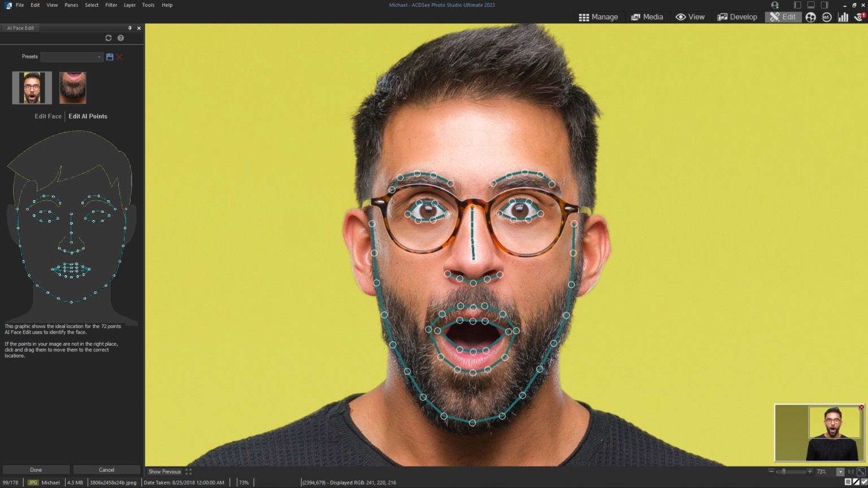Adjust the zoom slider

783,472
